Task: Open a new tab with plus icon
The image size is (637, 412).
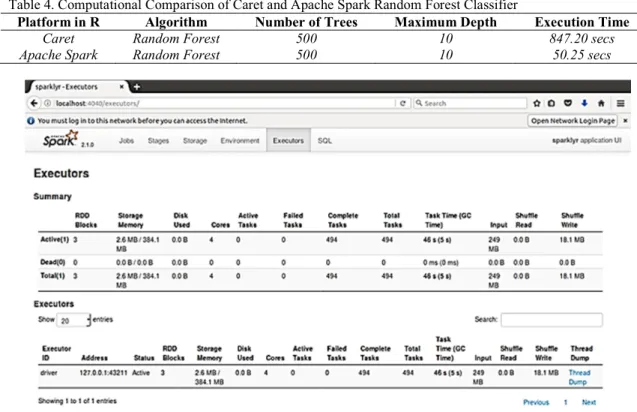Action: click(x=137, y=87)
